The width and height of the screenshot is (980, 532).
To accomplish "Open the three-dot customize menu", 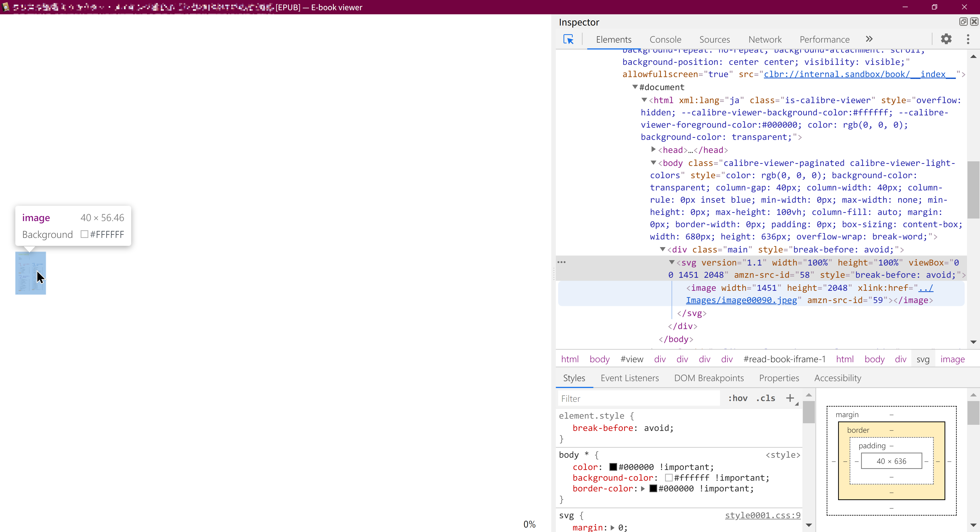I will click(968, 39).
